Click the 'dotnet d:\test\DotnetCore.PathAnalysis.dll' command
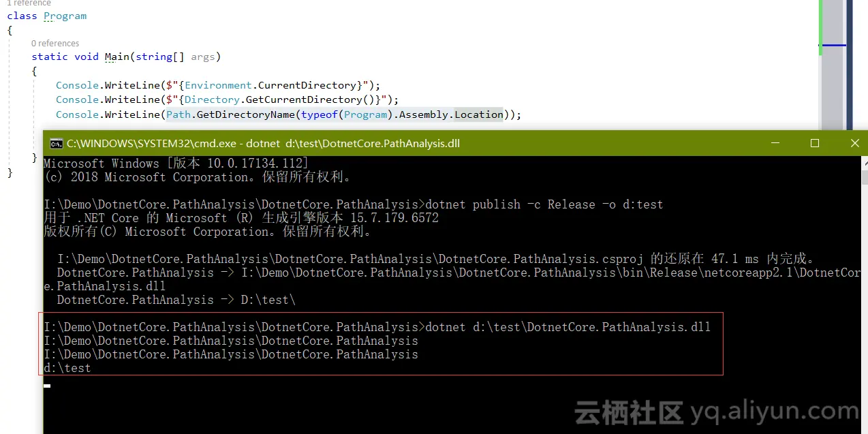This screenshot has height=434, width=868. tap(568, 327)
